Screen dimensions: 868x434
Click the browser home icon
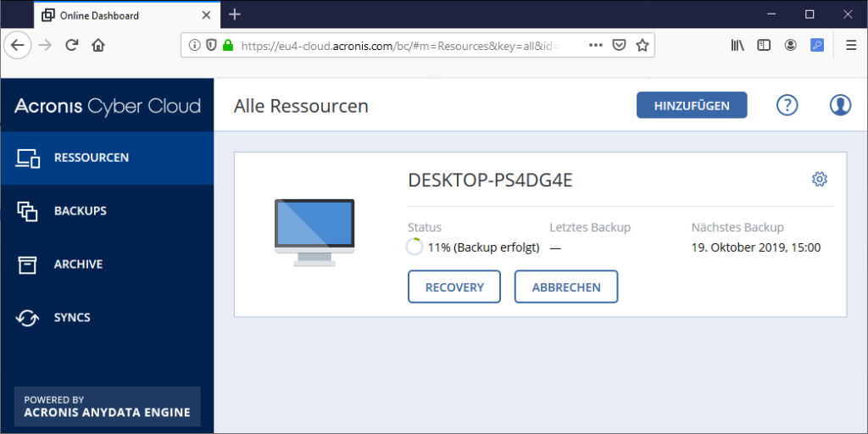pos(98,46)
